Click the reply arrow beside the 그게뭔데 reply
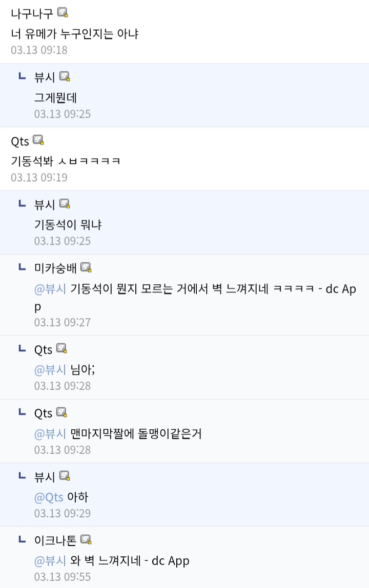The image size is (369, 588). (22, 76)
